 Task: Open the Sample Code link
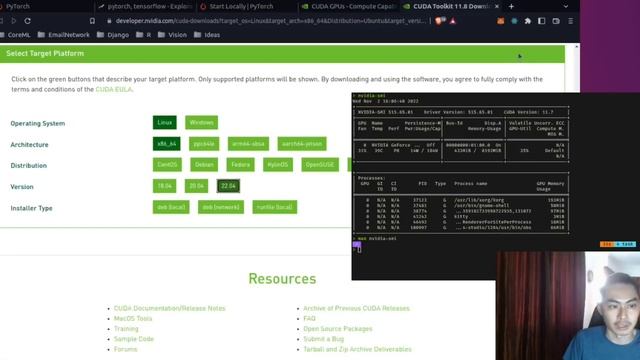pyautogui.click(x=134, y=339)
